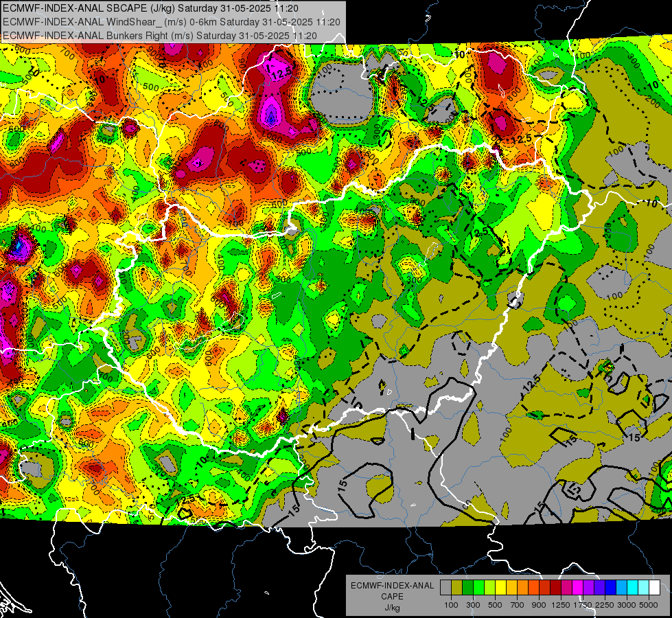Click the yellow swatch in the CAPE legend
The height and width of the screenshot is (618, 672).
(500, 587)
